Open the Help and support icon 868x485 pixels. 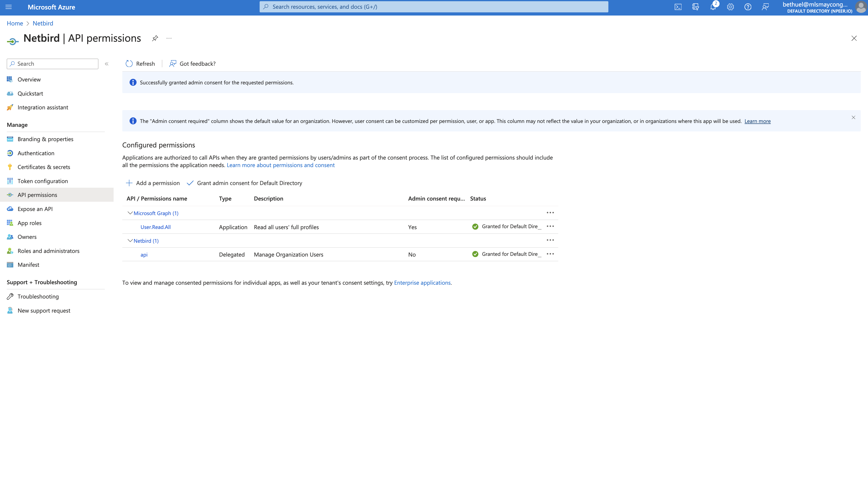pos(748,7)
